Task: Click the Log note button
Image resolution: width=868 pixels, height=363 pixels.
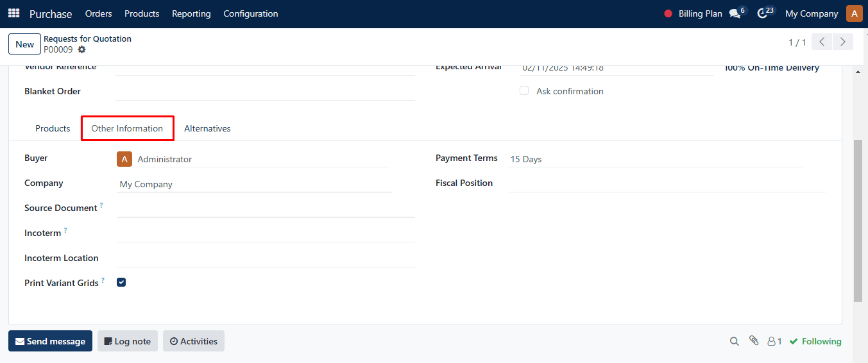Action: point(128,341)
